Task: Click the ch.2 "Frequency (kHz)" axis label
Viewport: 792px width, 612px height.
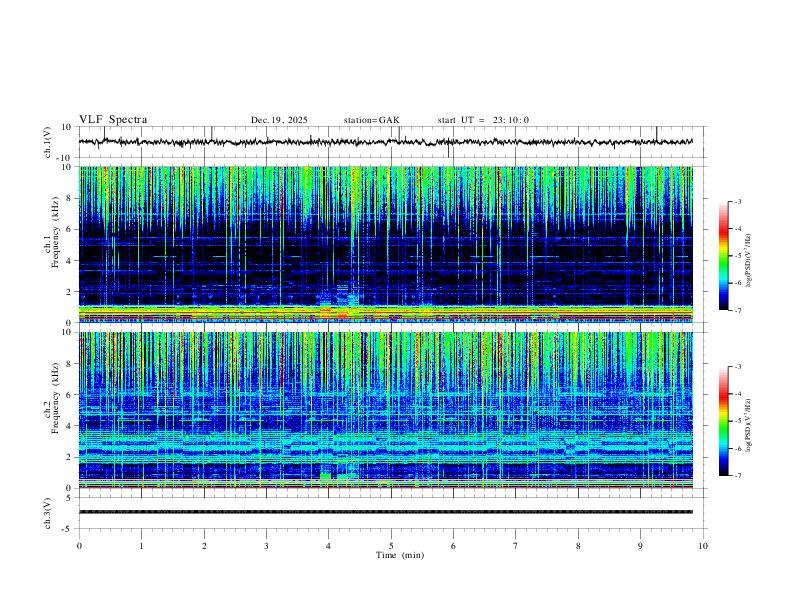Action: (55, 398)
